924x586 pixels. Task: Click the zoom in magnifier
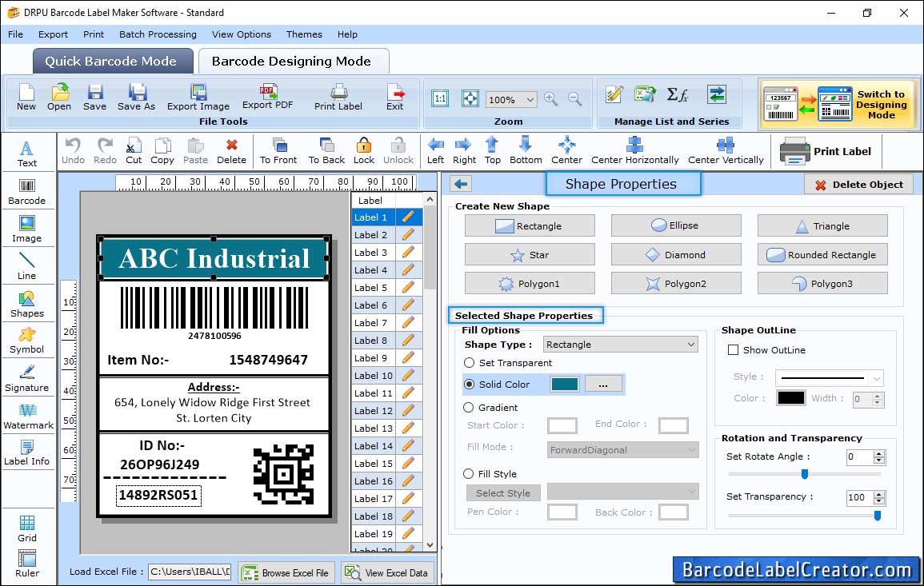[x=551, y=98]
